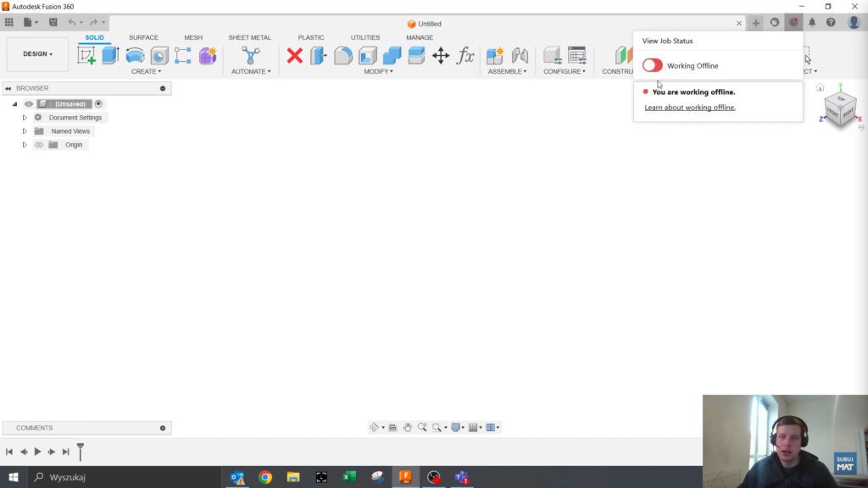Start Create Sketch tool
The image size is (868, 488).
pyautogui.click(x=86, y=55)
